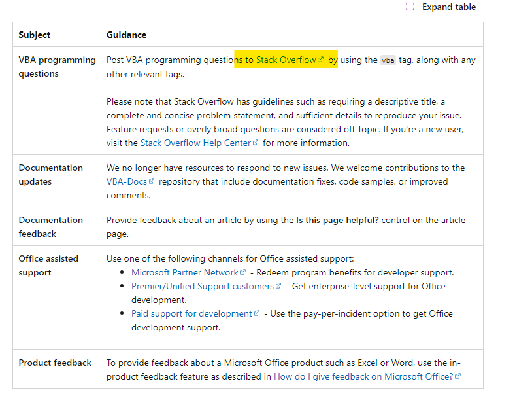Click external-link icon after Microsoft Office? link
This screenshot has width=532, height=407.
point(457,376)
